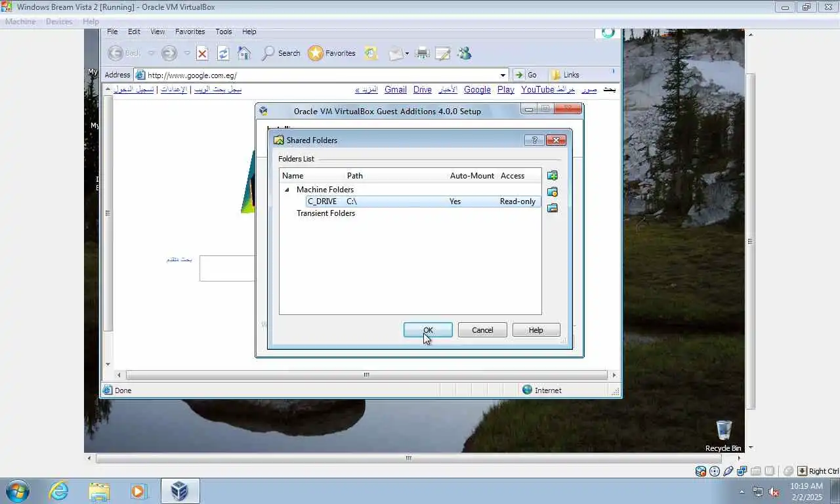The width and height of the screenshot is (840, 504).
Task: Click the Refresh page icon in IE
Action: point(223,53)
